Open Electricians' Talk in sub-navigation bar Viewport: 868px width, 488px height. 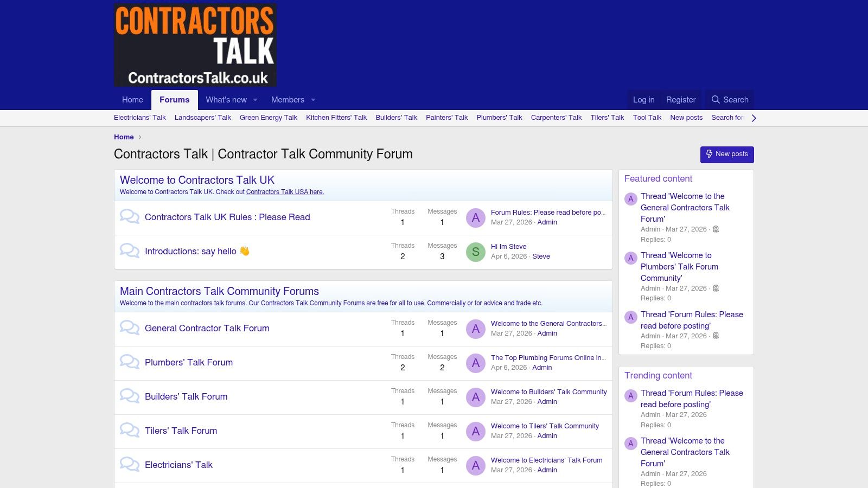click(140, 118)
